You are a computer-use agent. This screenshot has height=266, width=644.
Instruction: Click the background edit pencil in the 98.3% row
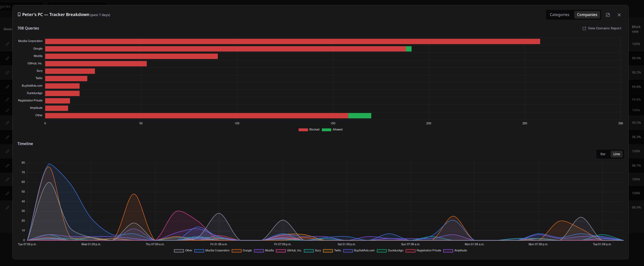pyautogui.click(x=8, y=137)
